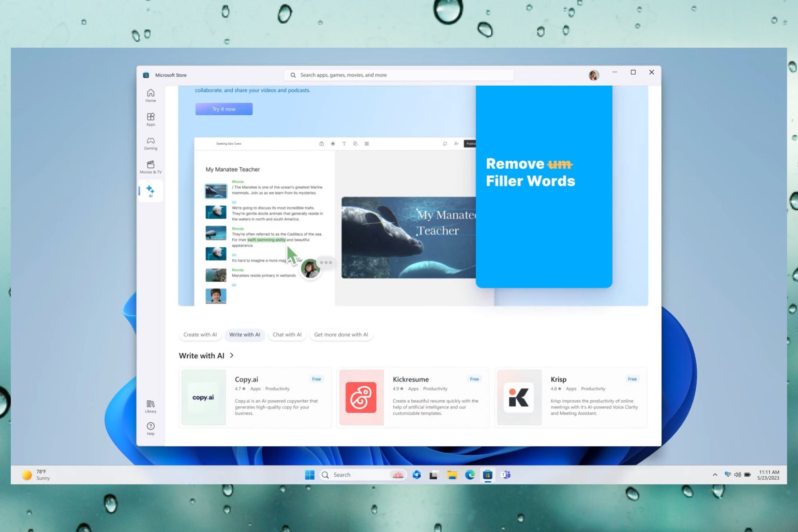798x532 pixels.
Task: Launch Microsoft Teams from the taskbar
Action: click(x=505, y=475)
